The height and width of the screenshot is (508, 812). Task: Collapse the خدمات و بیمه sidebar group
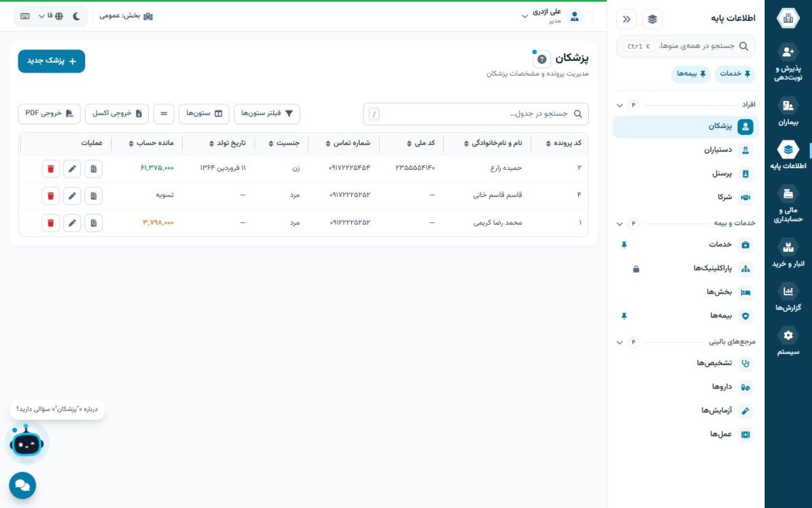[620, 224]
